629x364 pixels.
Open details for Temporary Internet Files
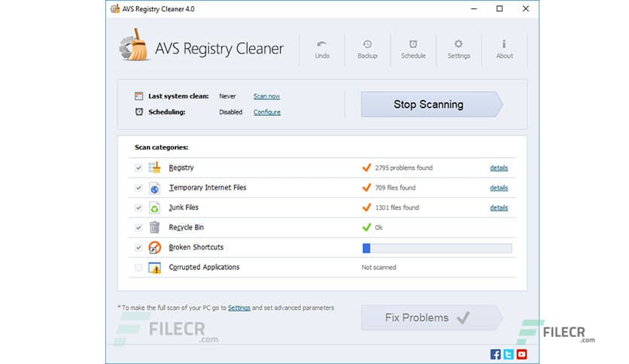coord(499,187)
